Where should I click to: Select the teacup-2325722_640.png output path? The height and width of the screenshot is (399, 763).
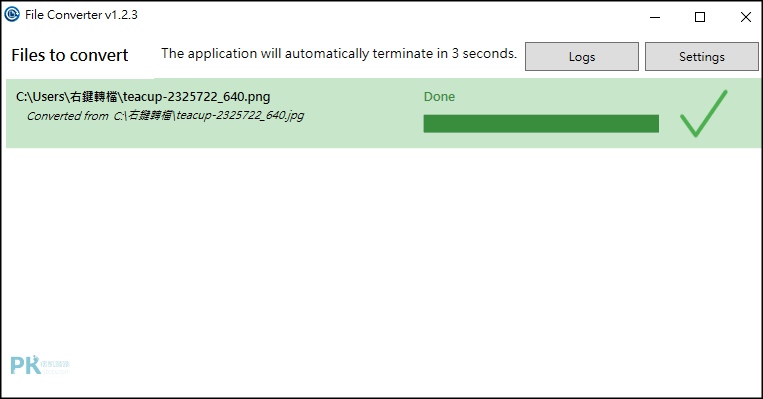pos(143,97)
